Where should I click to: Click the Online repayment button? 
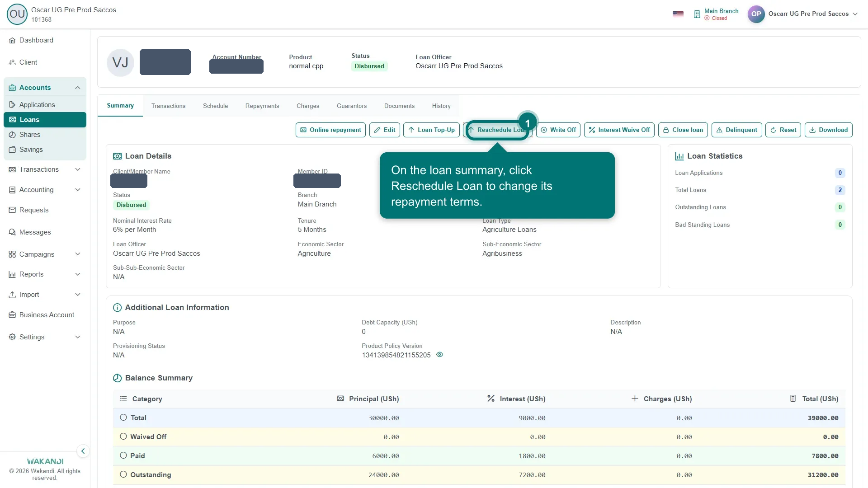[330, 130]
